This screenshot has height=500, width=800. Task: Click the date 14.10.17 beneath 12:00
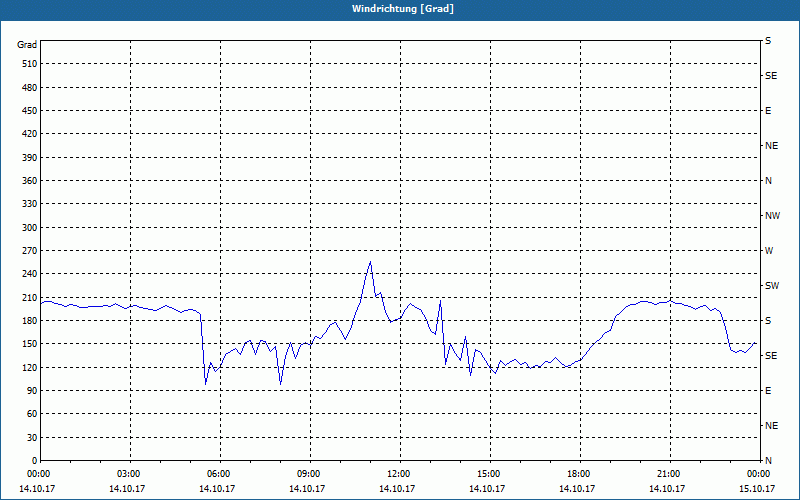tap(397, 488)
